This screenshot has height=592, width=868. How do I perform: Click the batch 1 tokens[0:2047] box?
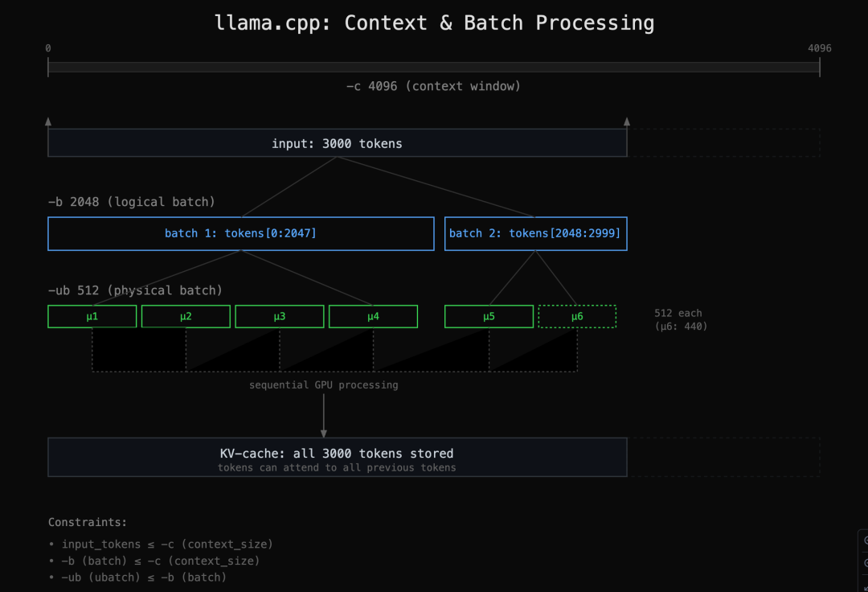pyautogui.click(x=241, y=234)
